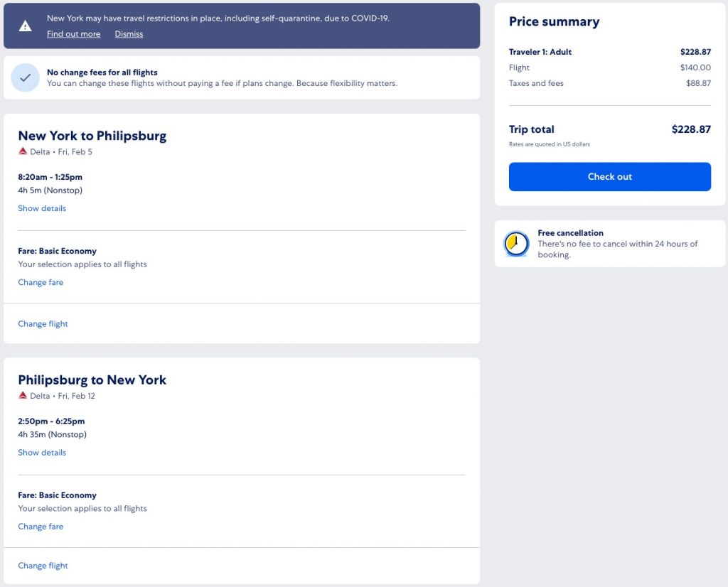Click the Traveler 1: Adult price line
This screenshot has height=587, width=728.
click(x=540, y=52)
